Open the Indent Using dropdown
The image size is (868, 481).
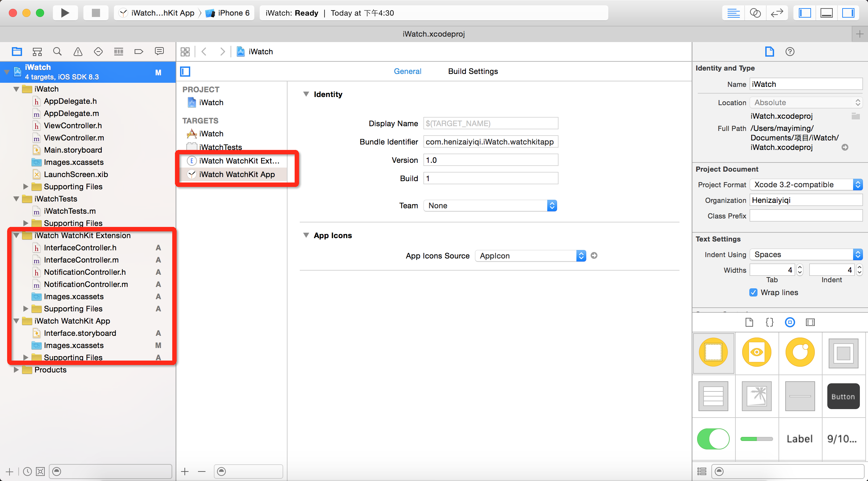(806, 254)
